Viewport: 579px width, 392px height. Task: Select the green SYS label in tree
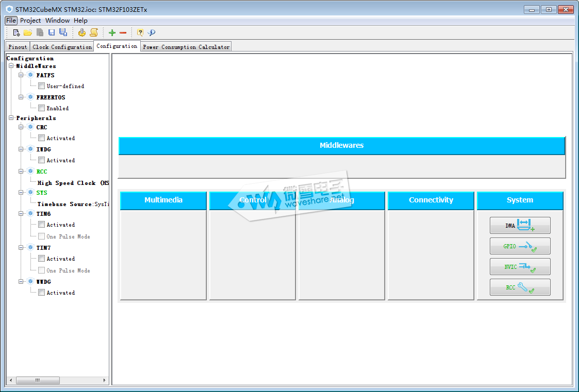pyautogui.click(x=42, y=193)
